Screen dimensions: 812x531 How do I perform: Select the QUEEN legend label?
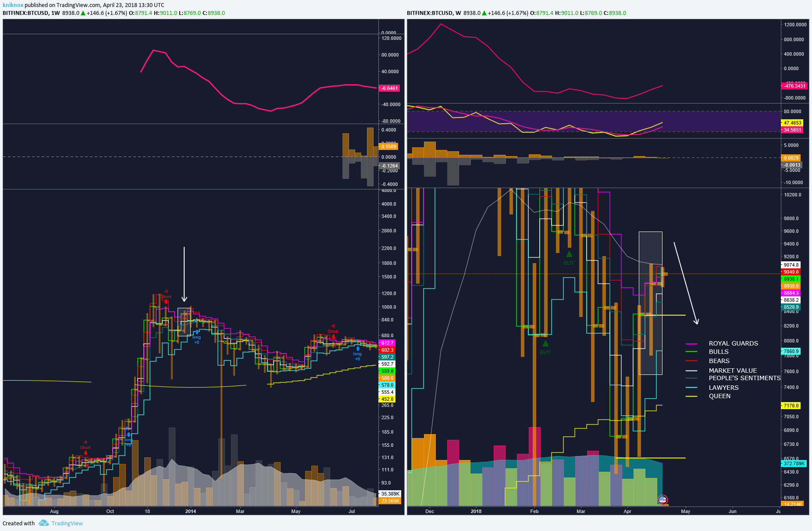coord(719,396)
